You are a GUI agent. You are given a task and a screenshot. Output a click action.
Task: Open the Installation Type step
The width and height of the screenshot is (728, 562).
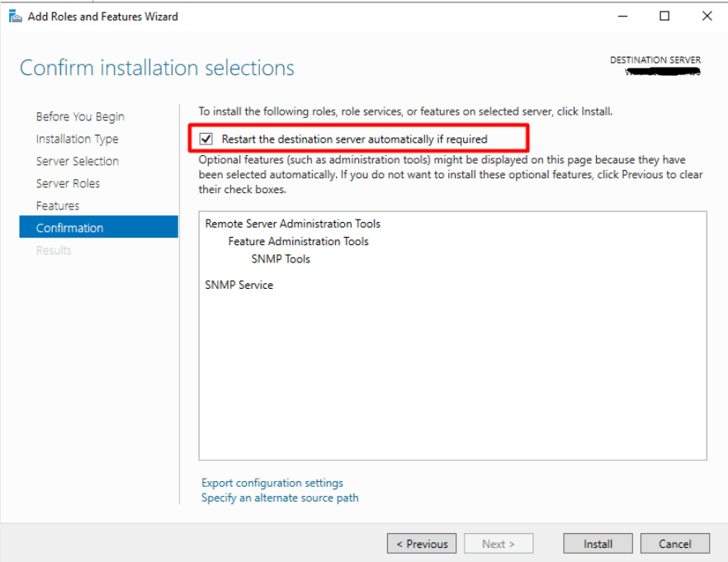pyautogui.click(x=77, y=139)
